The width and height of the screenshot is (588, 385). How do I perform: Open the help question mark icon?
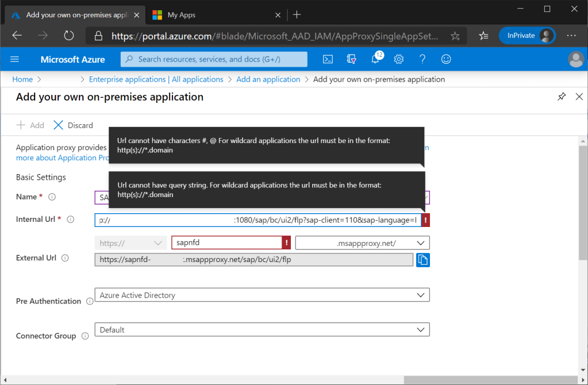click(x=422, y=59)
